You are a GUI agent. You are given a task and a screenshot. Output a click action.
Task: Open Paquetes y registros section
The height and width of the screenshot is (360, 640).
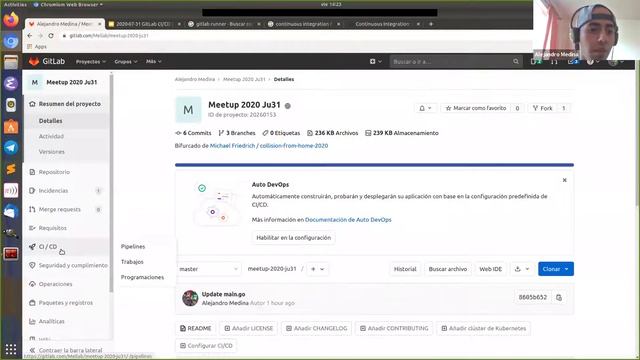(x=65, y=303)
